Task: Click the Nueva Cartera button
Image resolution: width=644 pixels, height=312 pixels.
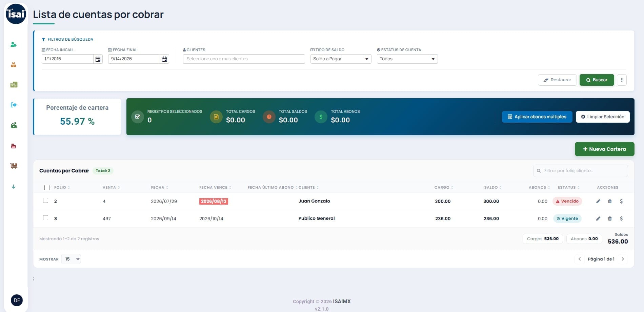Action: point(604,149)
